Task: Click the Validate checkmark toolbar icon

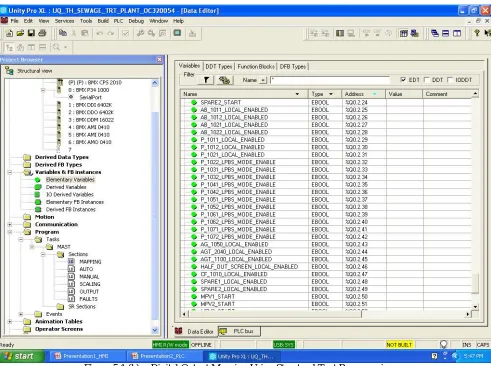Action: tap(125, 33)
